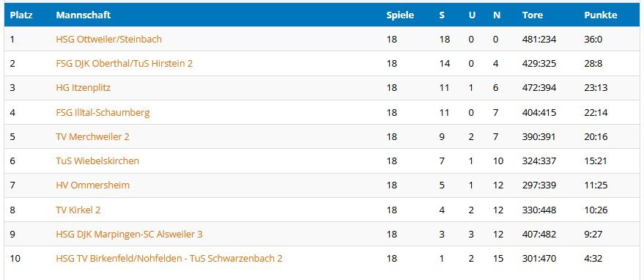Viewport: 644px width, 280px height.
Task: Open FSG Illtal-Schaumberg team page
Action: 103,112
